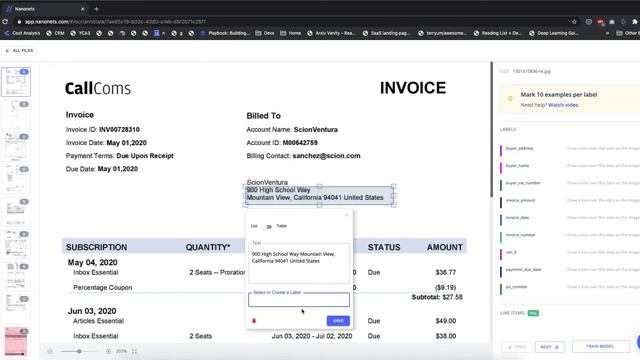
Task: Click the shield extension icon in the toolbar
Action: [x=589, y=22]
